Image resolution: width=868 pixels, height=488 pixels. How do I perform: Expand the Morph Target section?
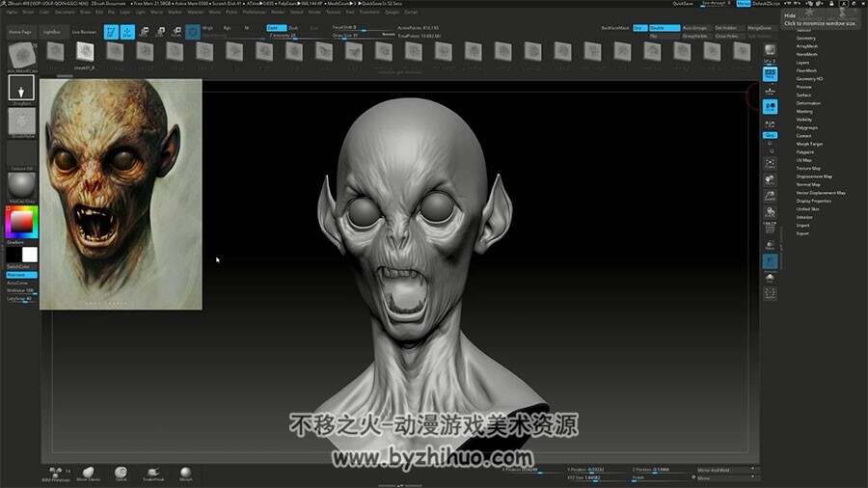click(810, 144)
